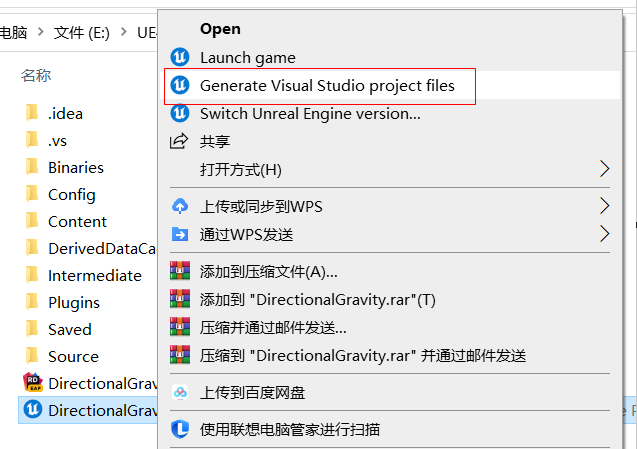Click the Unreal icon beside Switch Unreal Engine version

180,113
